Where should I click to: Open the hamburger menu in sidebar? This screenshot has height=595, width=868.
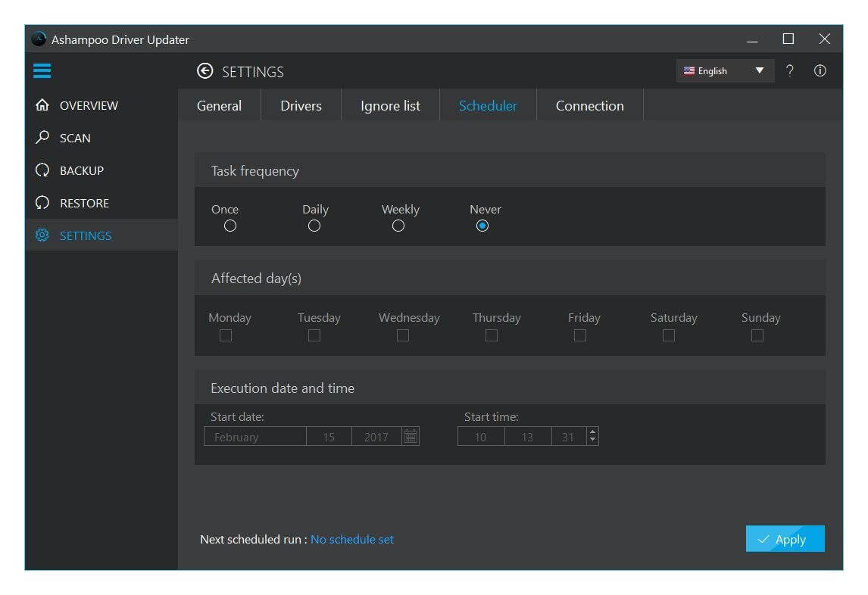(x=42, y=70)
